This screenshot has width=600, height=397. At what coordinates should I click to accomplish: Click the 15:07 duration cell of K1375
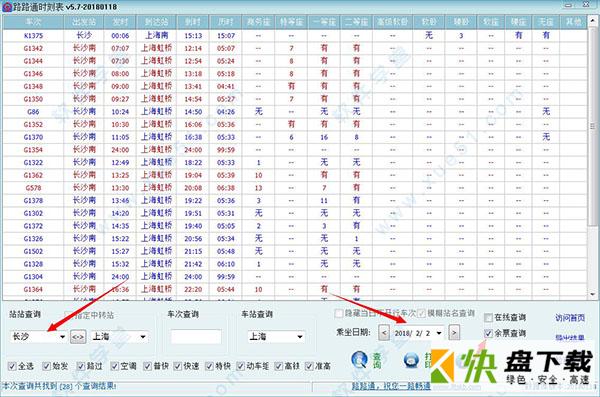pyautogui.click(x=226, y=36)
